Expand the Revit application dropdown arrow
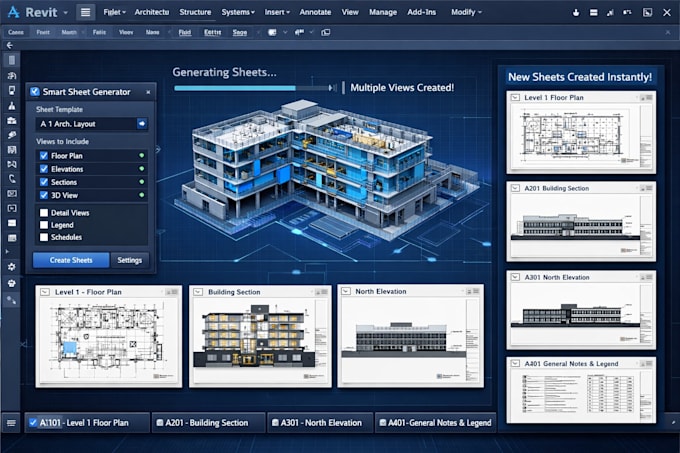 tap(65, 13)
